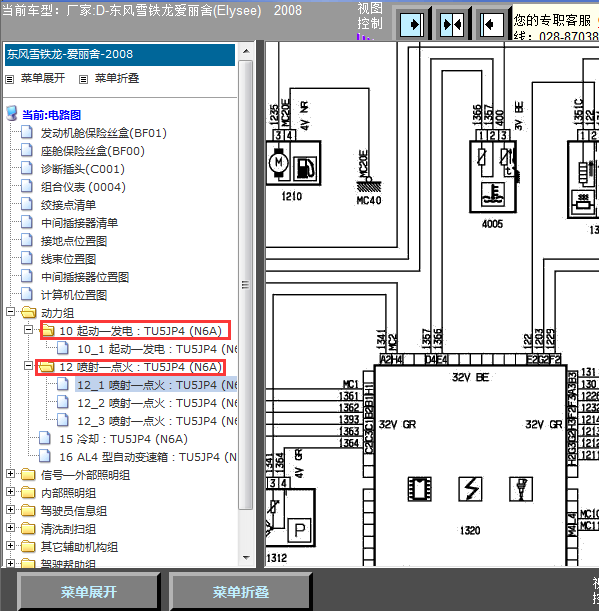Click the folder icon of 动力组
The height and width of the screenshot is (611, 599).
click(x=28, y=312)
